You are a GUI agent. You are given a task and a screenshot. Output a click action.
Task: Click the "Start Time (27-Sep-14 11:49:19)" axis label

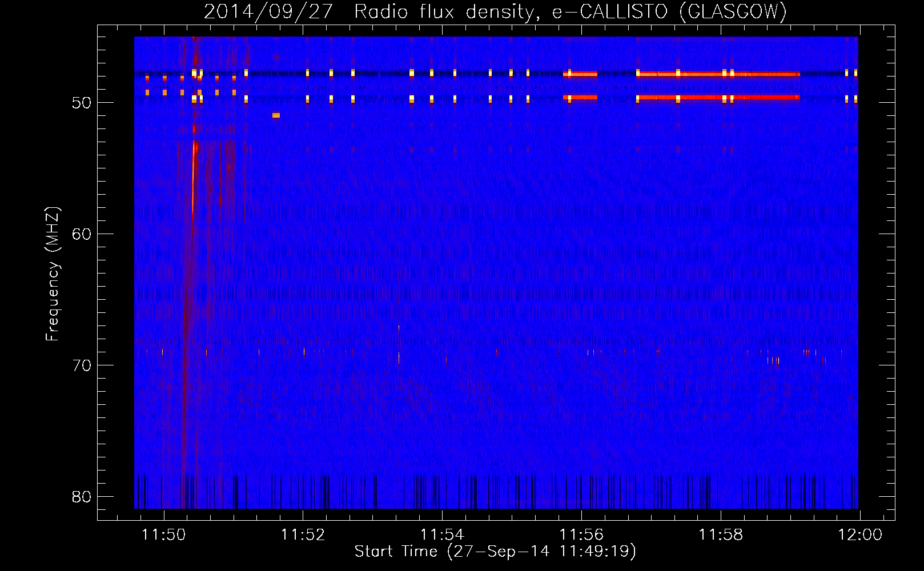(495, 552)
